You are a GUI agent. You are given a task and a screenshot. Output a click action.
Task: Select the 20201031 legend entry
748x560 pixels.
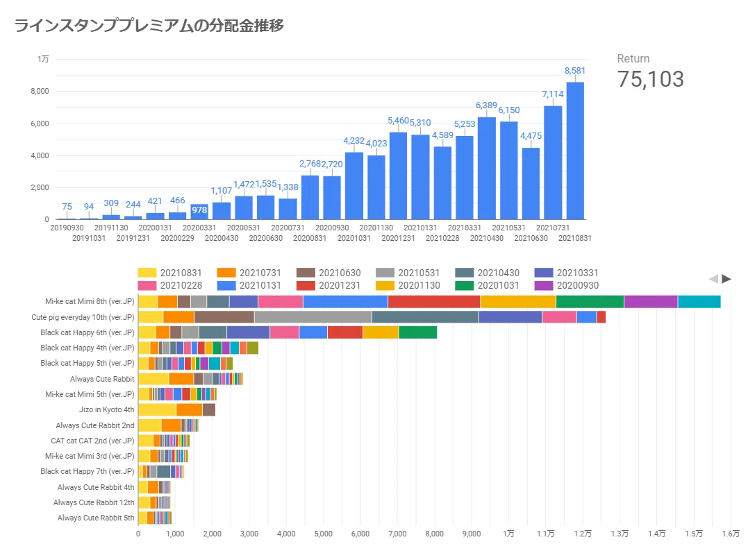pyautogui.click(x=487, y=285)
